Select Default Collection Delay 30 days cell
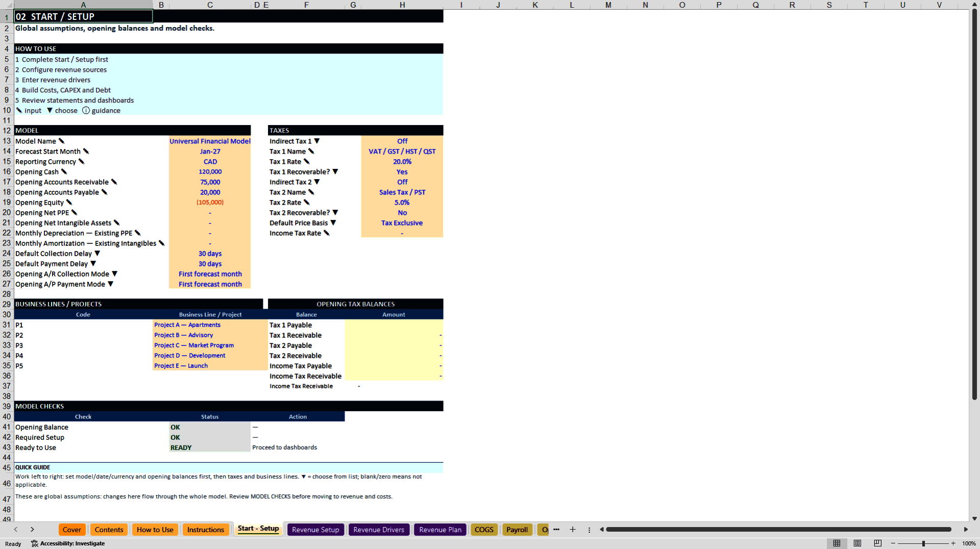 210,254
